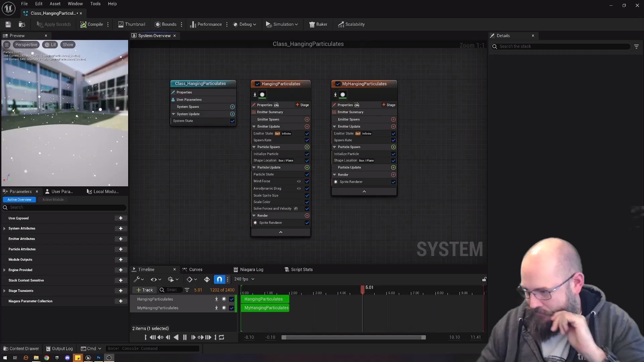Viewport: 644px width, 362px height.
Task: Toggle timeline snapping magnet button
Action: pyautogui.click(x=219, y=279)
